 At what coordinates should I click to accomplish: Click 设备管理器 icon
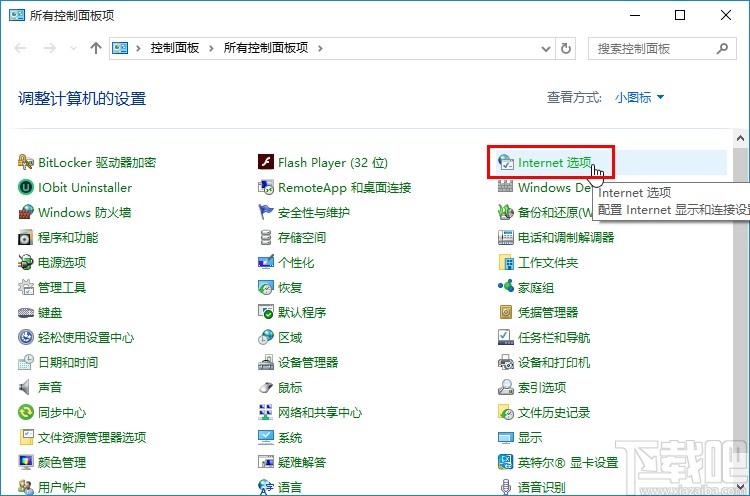[x=265, y=362]
